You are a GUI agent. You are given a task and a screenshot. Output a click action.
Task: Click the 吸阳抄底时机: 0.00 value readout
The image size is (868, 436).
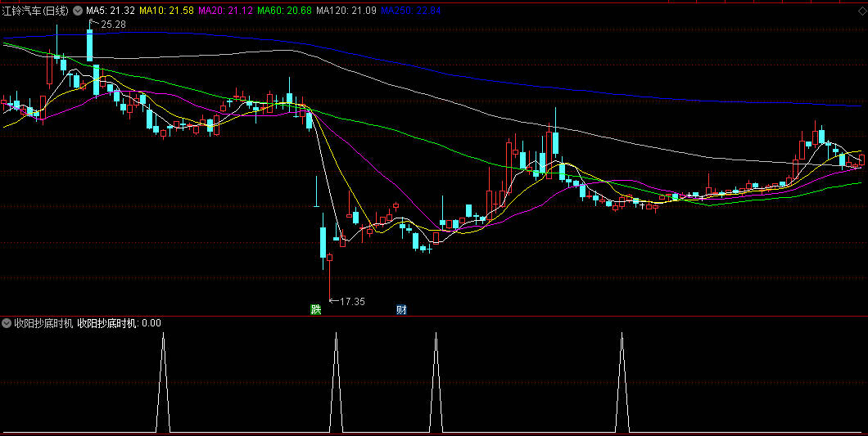(119, 323)
